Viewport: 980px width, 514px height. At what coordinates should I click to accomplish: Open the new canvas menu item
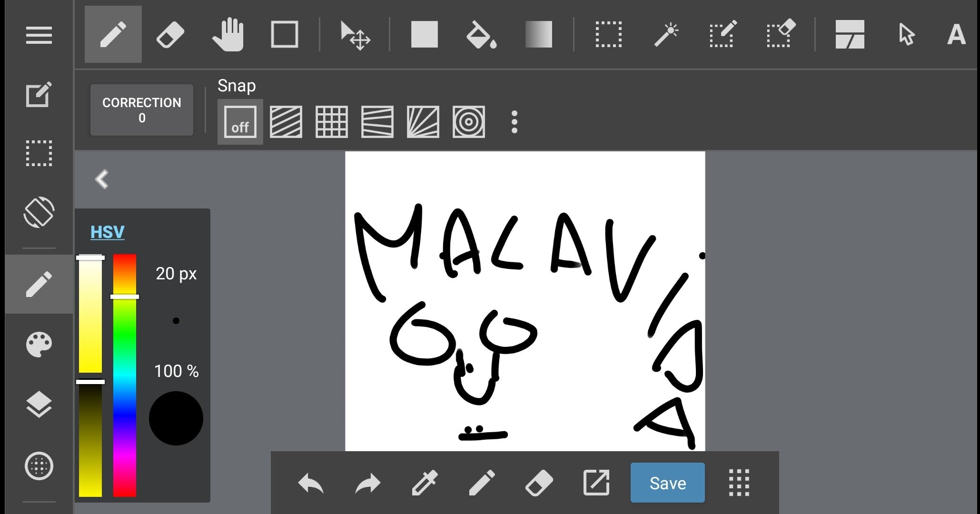[x=37, y=94]
